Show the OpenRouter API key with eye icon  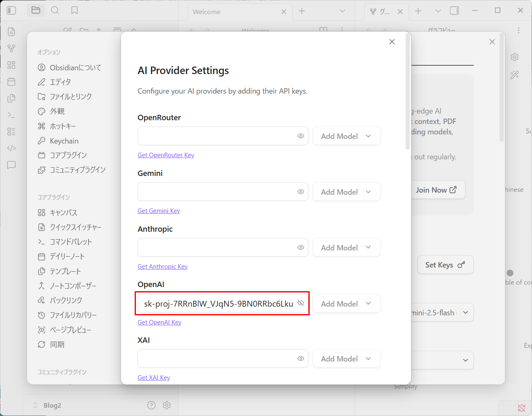(x=300, y=136)
